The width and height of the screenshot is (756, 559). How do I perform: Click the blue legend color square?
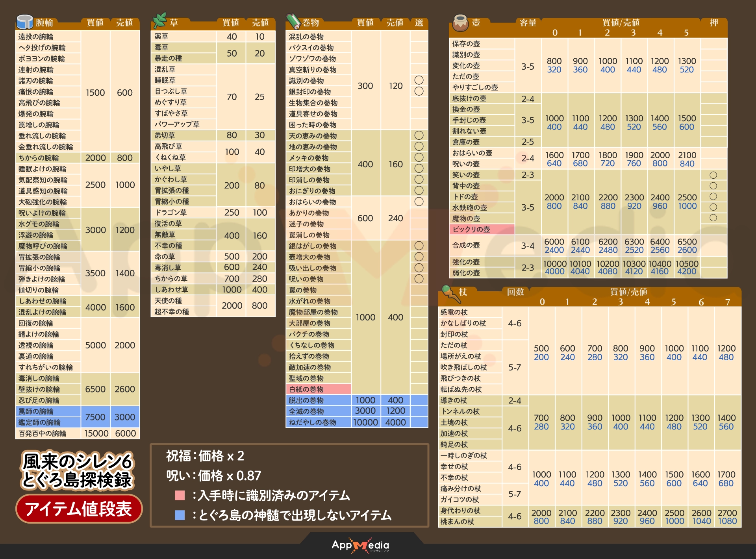pyautogui.click(x=180, y=515)
